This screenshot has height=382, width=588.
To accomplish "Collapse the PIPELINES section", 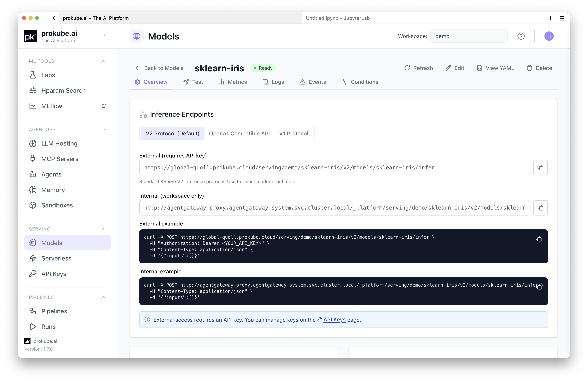I will coord(104,297).
